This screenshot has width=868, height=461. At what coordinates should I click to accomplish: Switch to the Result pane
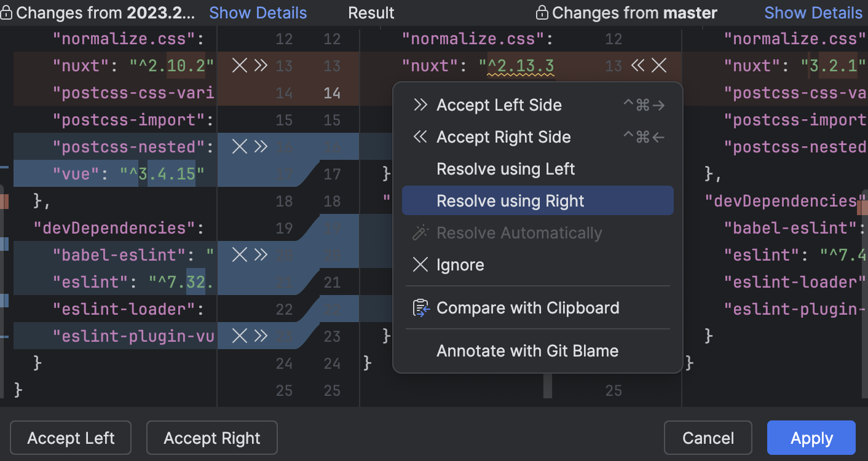click(371, 12)
